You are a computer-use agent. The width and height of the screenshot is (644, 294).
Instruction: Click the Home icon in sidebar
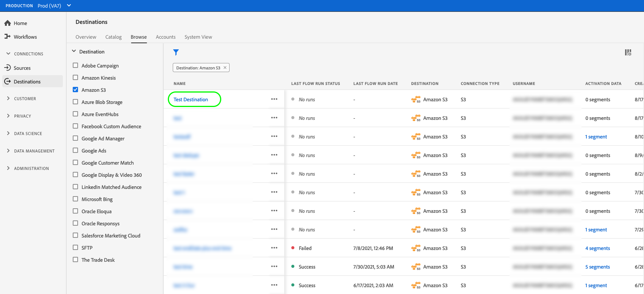tap(8, 23)
